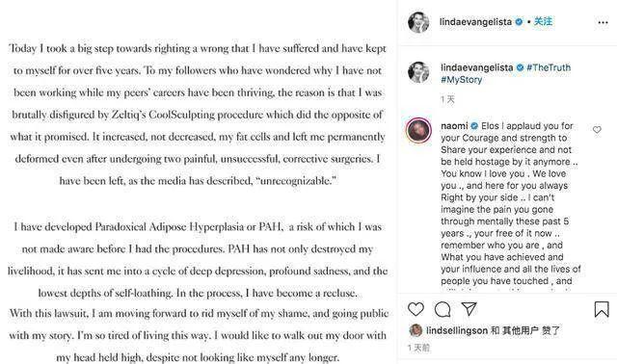Open the #TheTruth hashtag
This screenshot has height=364, width=617.
549,67
